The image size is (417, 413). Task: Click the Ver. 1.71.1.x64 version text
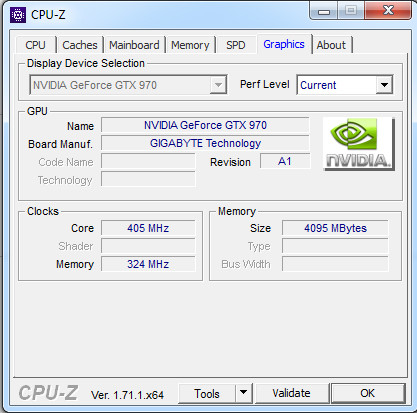pos(128,395)
